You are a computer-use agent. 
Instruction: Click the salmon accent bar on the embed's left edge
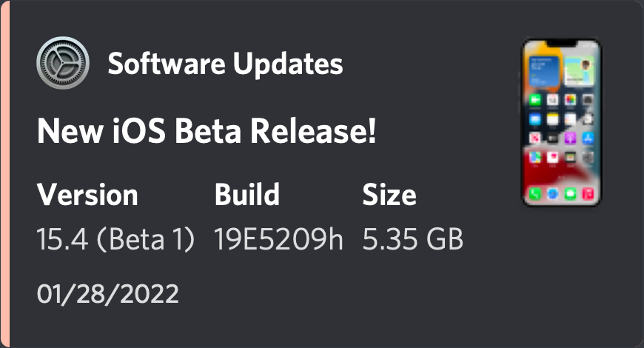point(4,174)
